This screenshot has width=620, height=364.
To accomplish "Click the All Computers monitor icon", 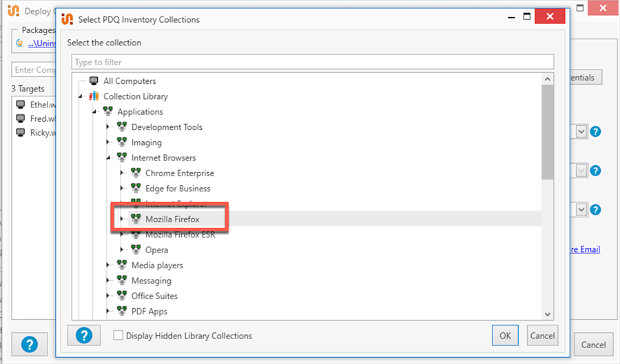I will pos(94,81).
